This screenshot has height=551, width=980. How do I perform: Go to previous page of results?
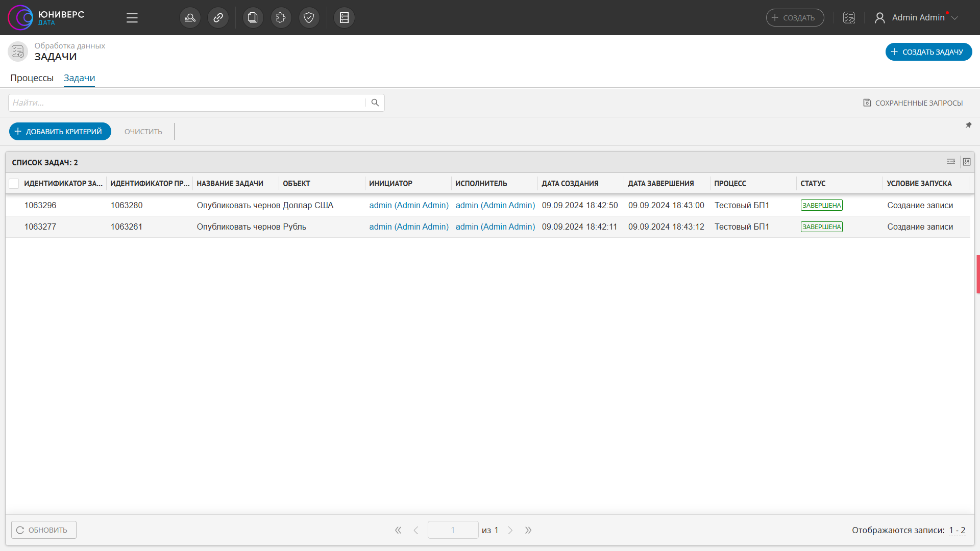click(416, 530)
